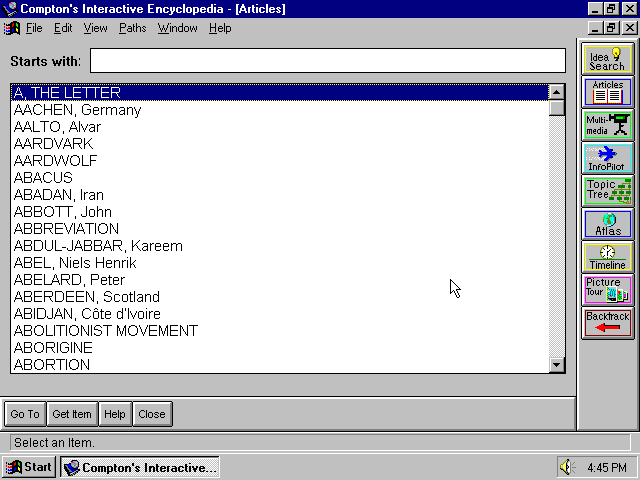The image size is (640, 480).
Task: Open the Atlas globe icon
Action: pyautogui.click(x=608, y=224)
